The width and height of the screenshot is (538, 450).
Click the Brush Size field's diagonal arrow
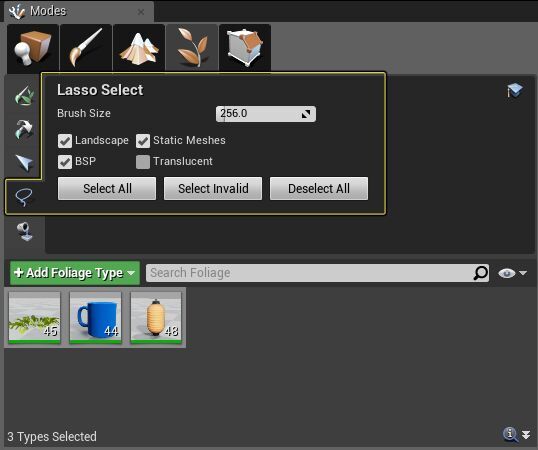pyautogui.click(x=306, y=114)
